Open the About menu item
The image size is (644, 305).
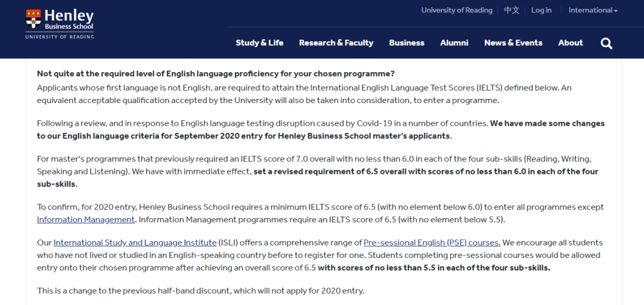(x=570, y=43)
